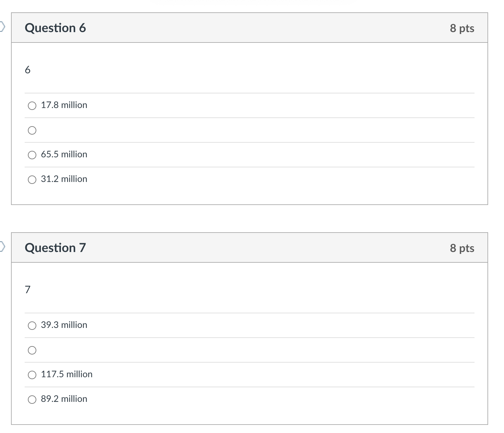Click the 8 pts label on Question 7
This screenshot has width=504, height=433.
[462, 248]
